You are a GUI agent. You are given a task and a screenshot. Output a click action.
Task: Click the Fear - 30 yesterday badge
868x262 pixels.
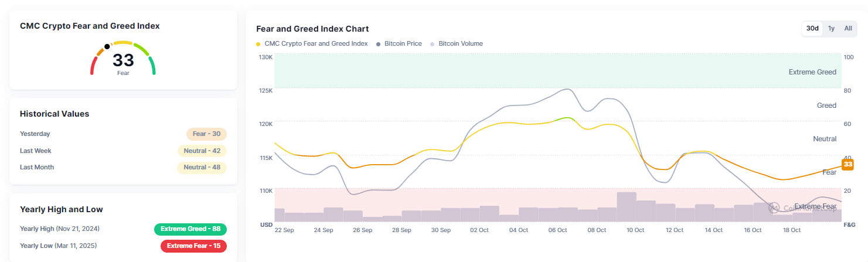(206, 134)
